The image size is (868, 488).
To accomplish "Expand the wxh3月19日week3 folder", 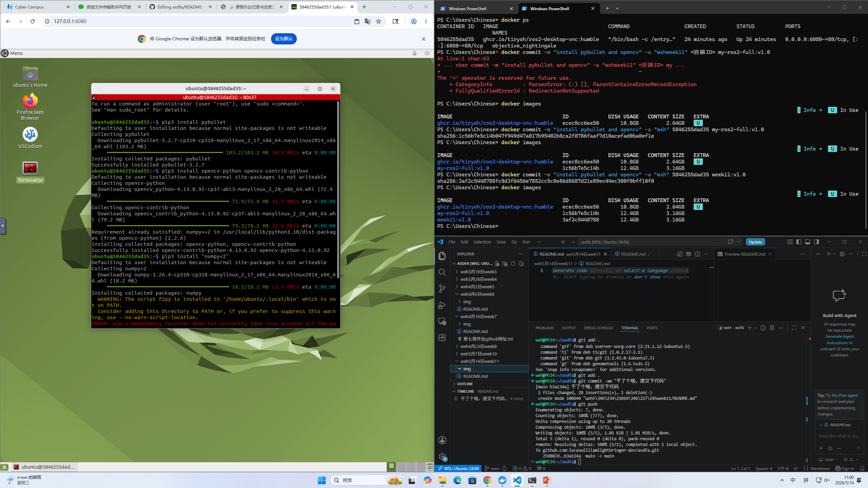I will point(478,272).
